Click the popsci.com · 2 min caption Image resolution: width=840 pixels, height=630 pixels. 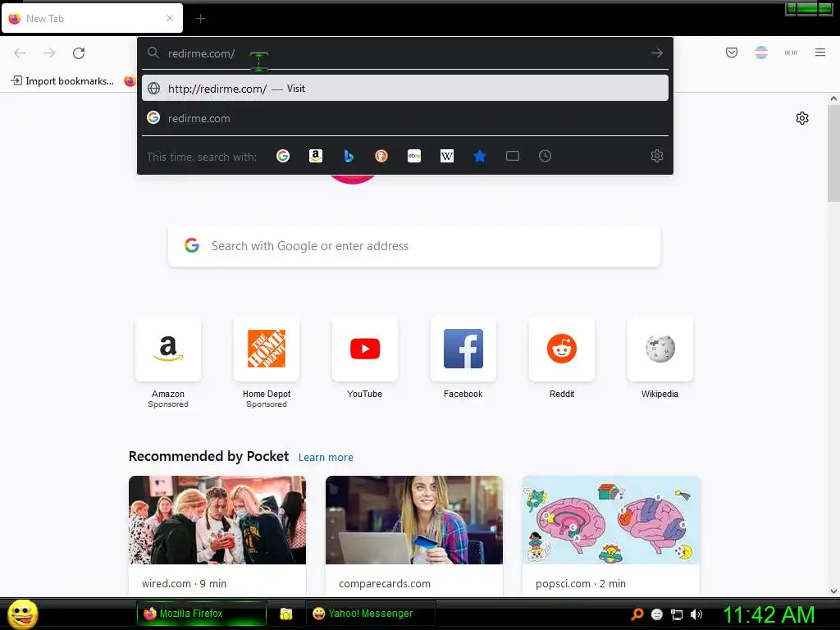coord(580,583)
